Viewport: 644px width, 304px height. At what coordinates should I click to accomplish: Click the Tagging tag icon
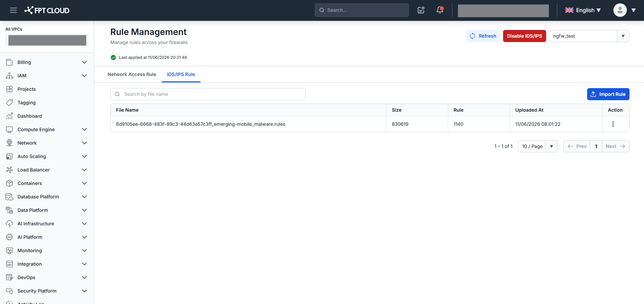[9, 103]
